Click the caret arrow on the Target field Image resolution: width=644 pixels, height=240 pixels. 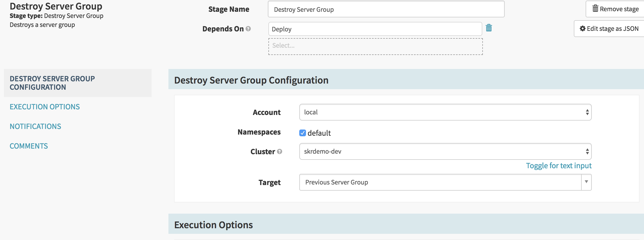click(586, 182)
